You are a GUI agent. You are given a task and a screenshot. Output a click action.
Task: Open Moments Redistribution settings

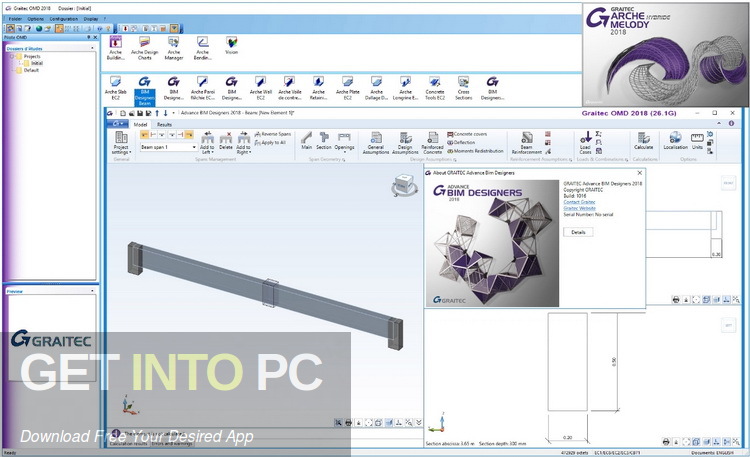click(475, 151)
